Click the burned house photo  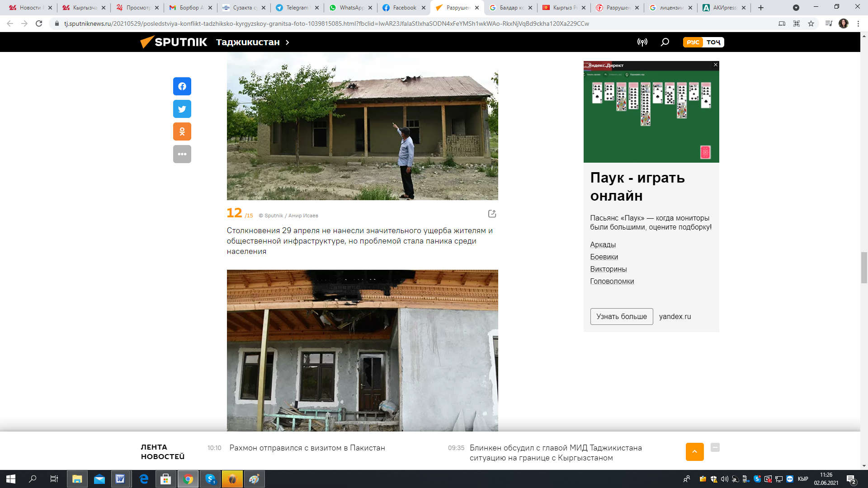[362, 350]
